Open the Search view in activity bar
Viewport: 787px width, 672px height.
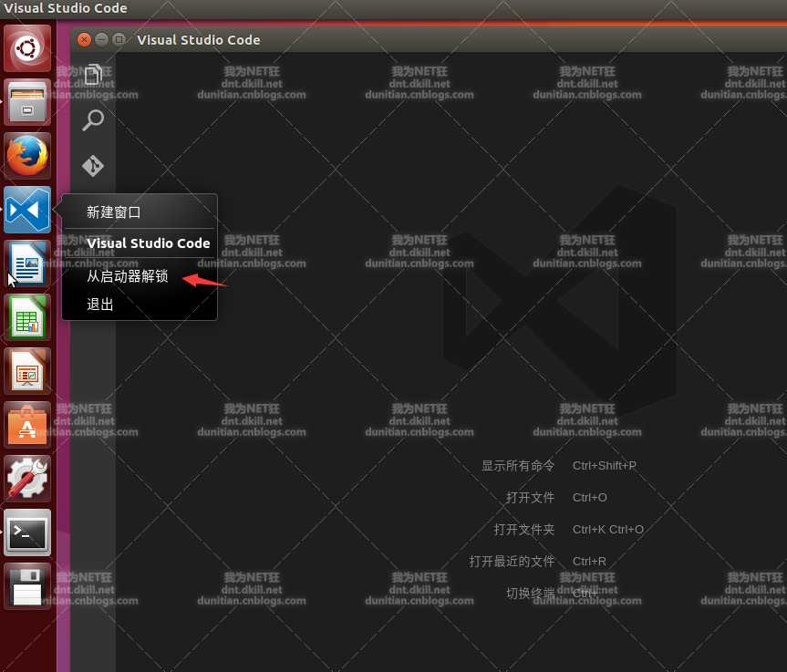point(93,120)
